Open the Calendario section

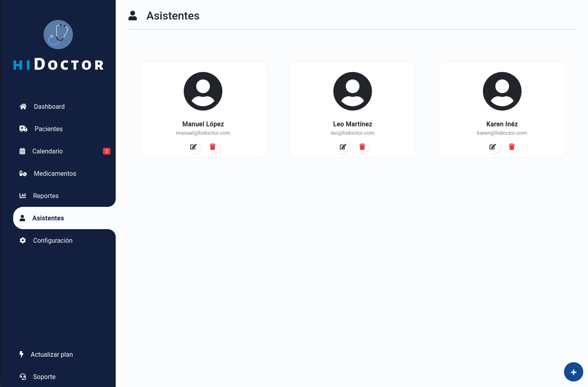coord(47,151)
